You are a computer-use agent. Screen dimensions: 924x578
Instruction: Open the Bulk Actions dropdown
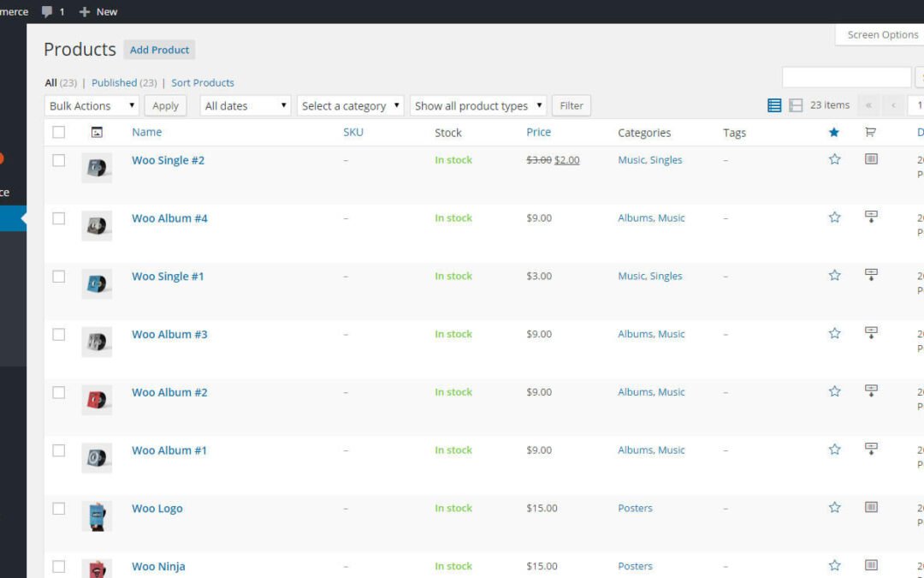pyautogui.click(x=92, y=106)
